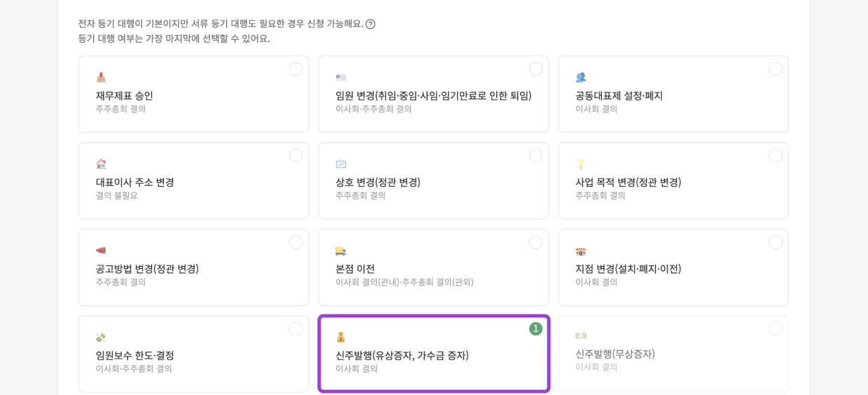Click the 신주발행 유상증자 money bag icon
This screenshot has width=868, height=395.
(341, 337)
